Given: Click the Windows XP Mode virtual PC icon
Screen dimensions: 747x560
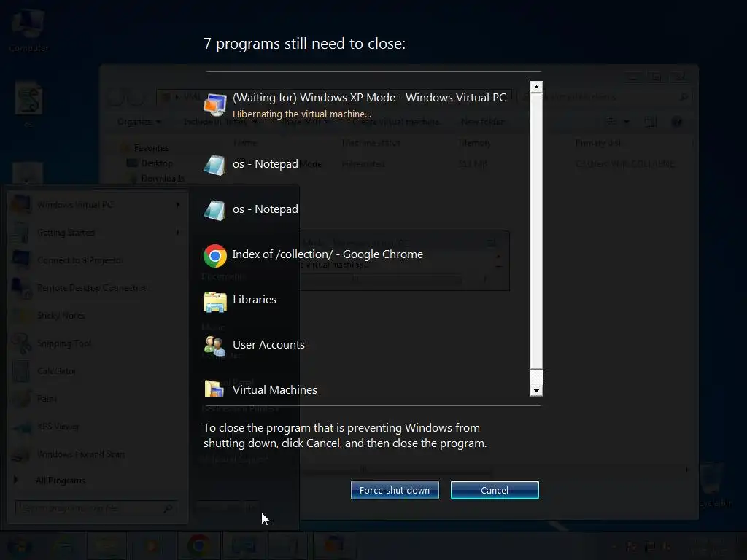Looking at the screenshot, I should click(x=215, y=104).
